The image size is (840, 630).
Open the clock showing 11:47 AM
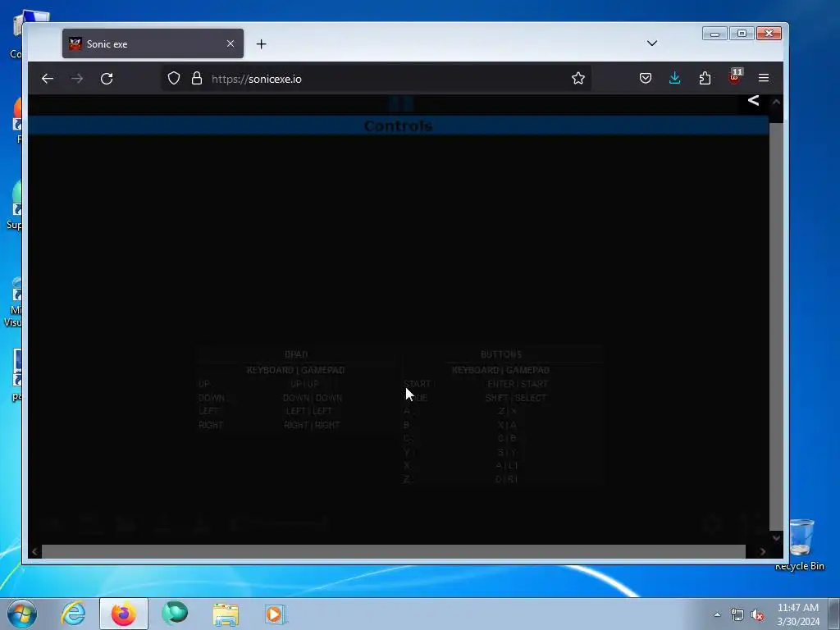(x=798, y=614)
